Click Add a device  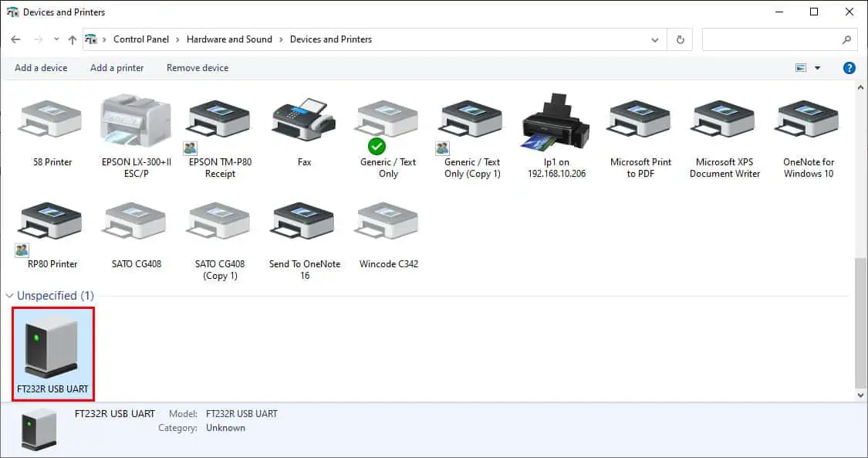pos(41,68)
